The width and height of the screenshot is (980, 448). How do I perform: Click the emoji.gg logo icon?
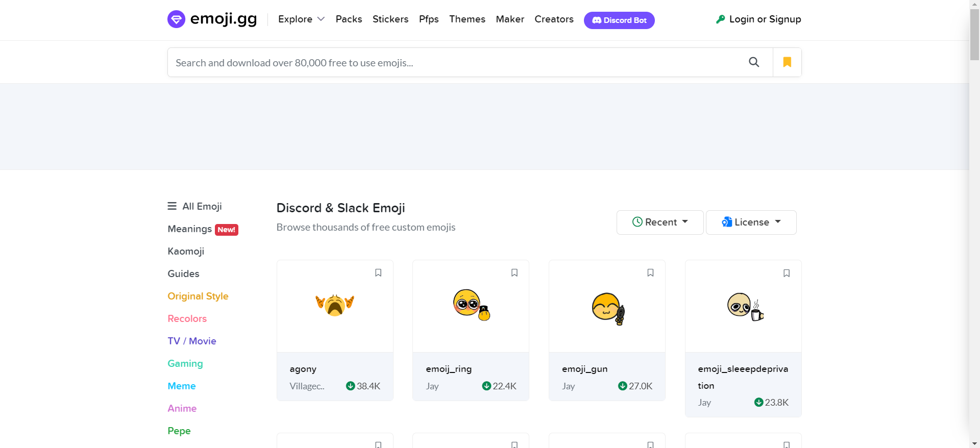click(176, 19)
